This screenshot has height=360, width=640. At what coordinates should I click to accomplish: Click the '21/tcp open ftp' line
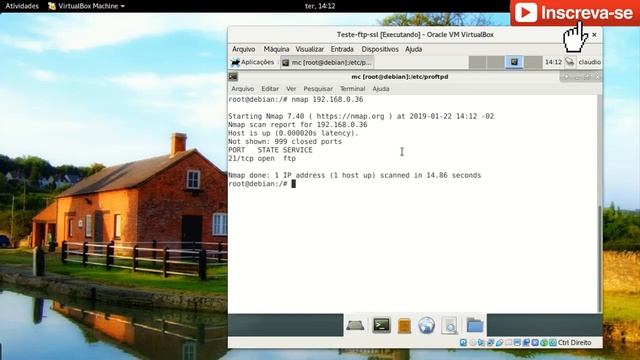click(262, 158)
